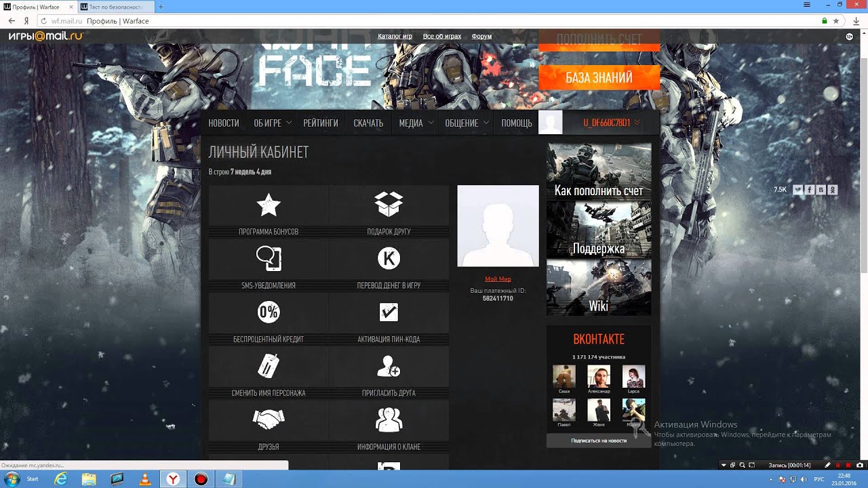Viewport: 868px width, 488px height.
Task: Click the Александр VK member avatar
Action: 598,376
